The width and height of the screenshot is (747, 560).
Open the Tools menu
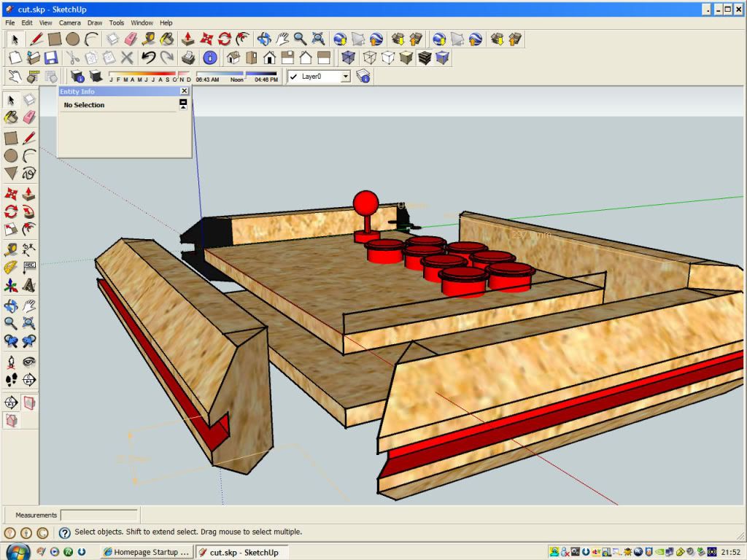[x=116, y=23]
